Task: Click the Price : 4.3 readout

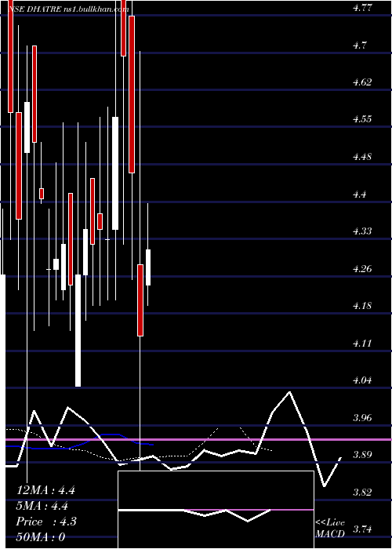Action: click(46, 522)
